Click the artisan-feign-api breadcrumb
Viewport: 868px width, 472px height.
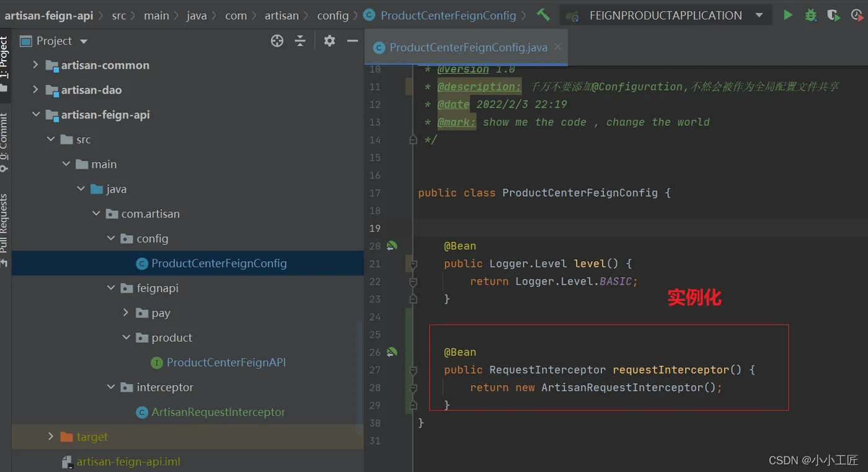[x=48, y=16]
